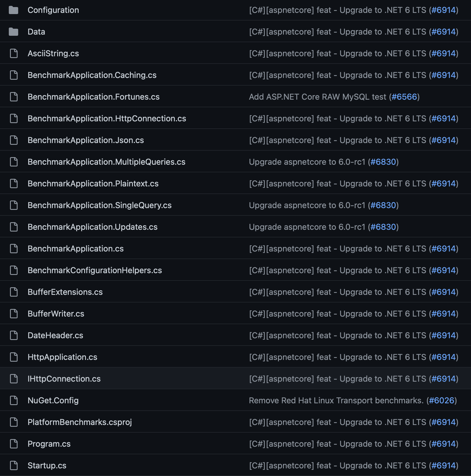
Task: Open BenchmarkConfigurationHelpers.cs file
Action: point(95,271)
